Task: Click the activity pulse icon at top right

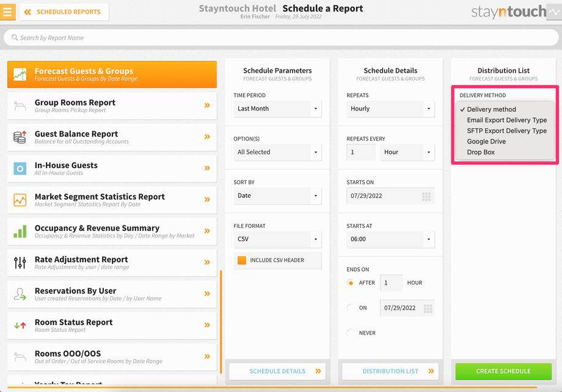Action: click(x=554, y=12)
